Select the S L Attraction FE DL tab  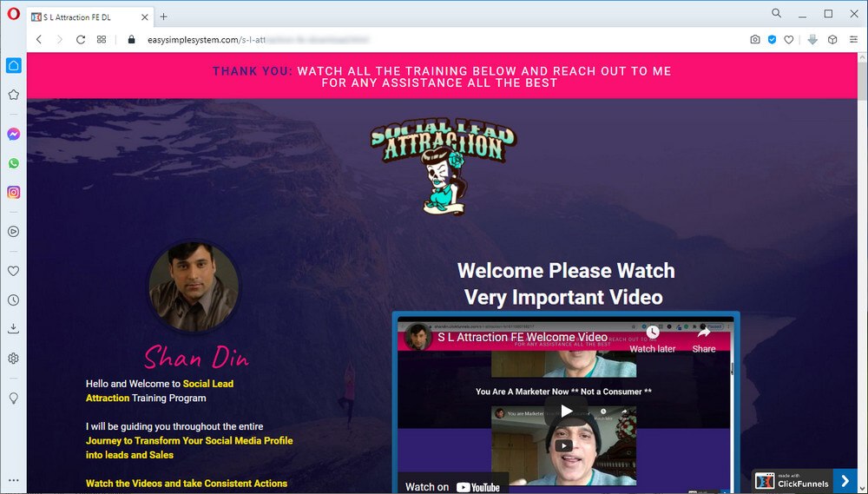90,17
